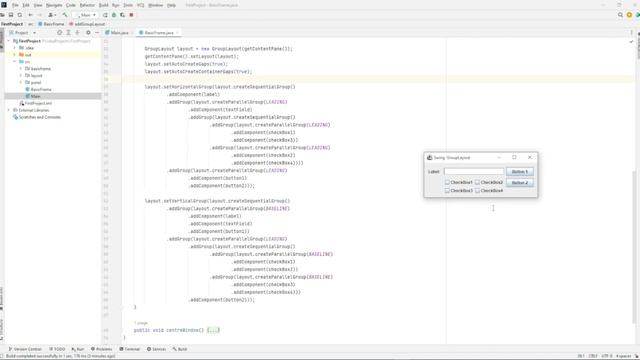Click the BasicFrame breadcrumb in navigation bar
This screenshot has width=640, height=360.
click(x=51, y=24)
